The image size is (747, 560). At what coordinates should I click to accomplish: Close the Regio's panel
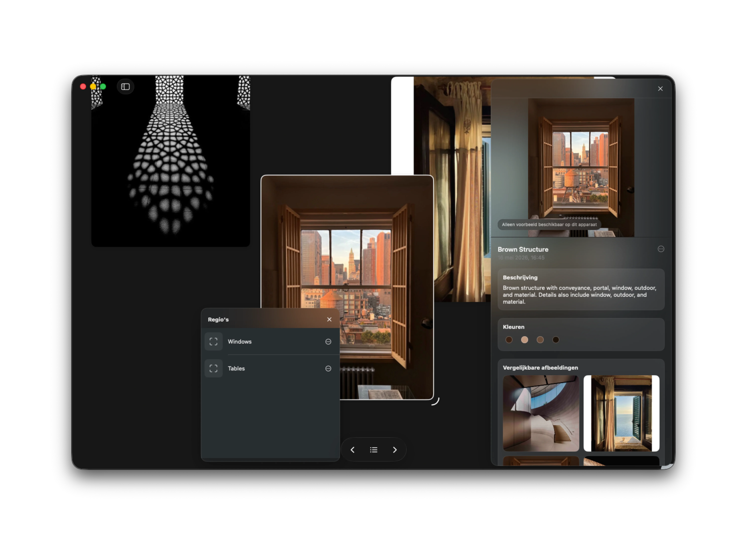329,319
